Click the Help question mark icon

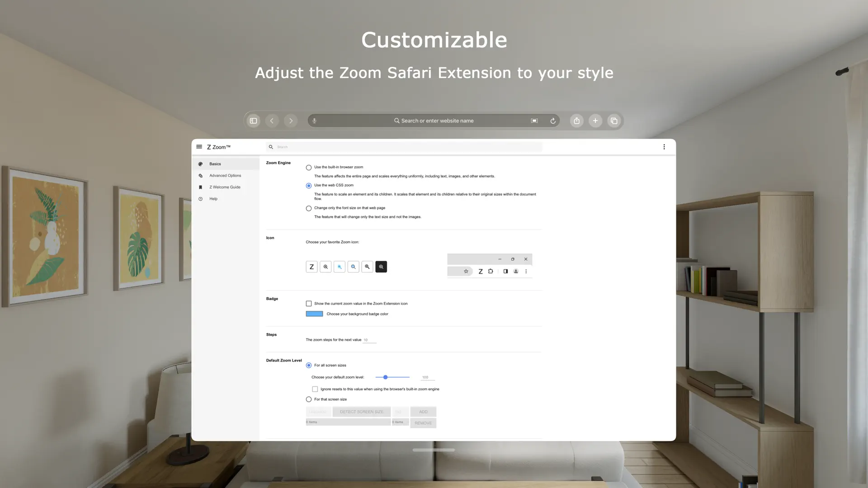coord(201,199)
